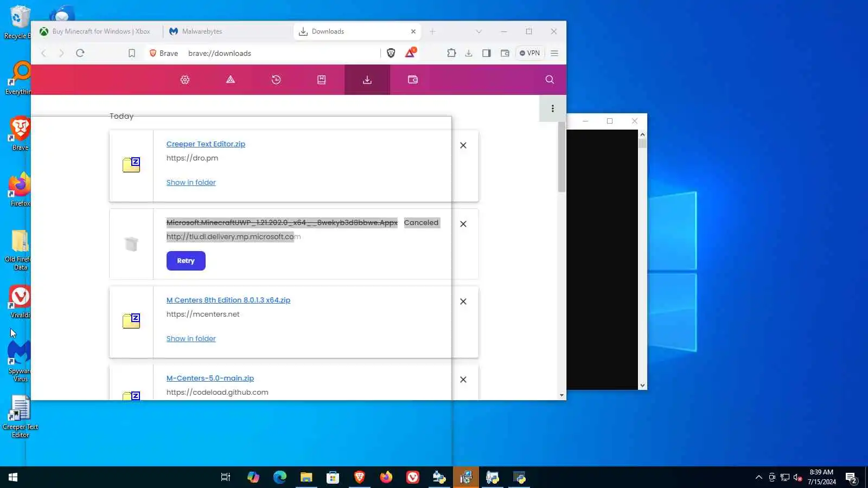Open Bookmarks from the pink toolbar
This screenshot has width=868, height=488.
(x=322, y=80)
